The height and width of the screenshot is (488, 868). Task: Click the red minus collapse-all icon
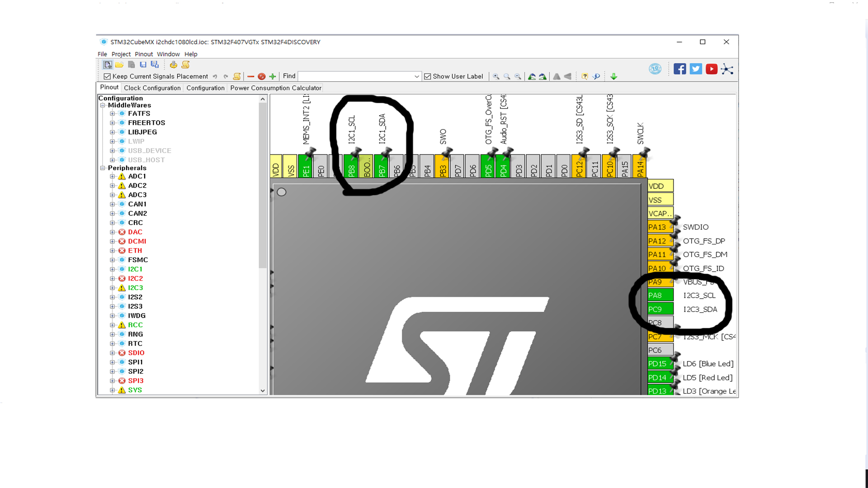pos(251,76)
